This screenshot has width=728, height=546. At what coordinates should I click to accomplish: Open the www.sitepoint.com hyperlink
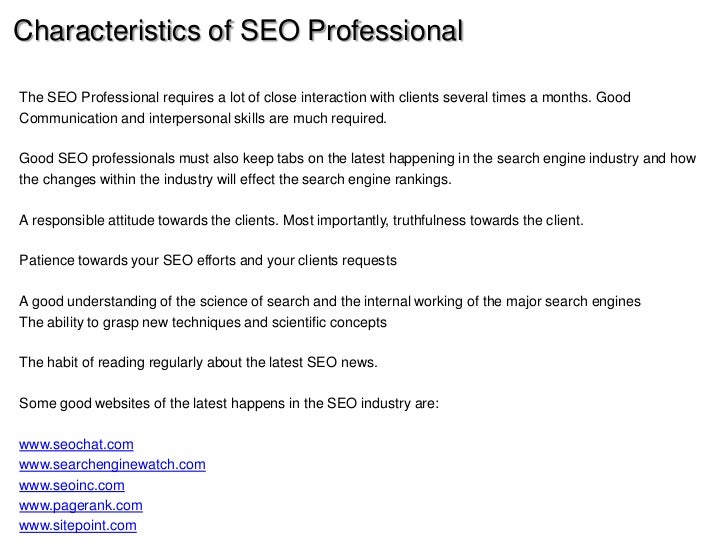(78, 526)
